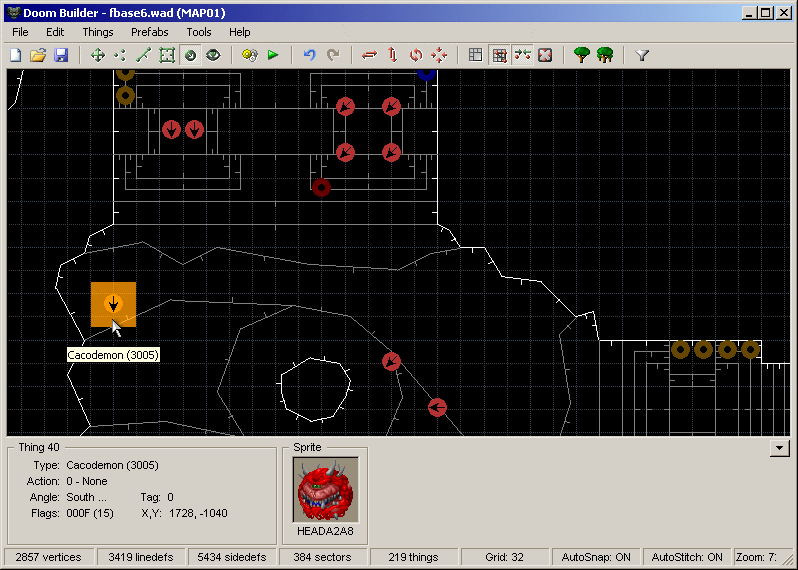798x570 pixels.
Task: Click the red cross center view icon
Action: pyautogui.click(x=545, y=55)
